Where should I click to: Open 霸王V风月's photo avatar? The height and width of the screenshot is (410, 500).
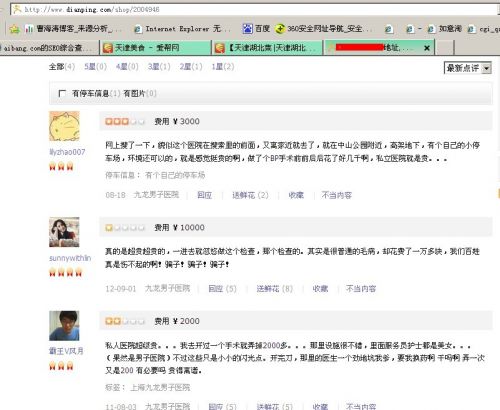tap(64, 326)
